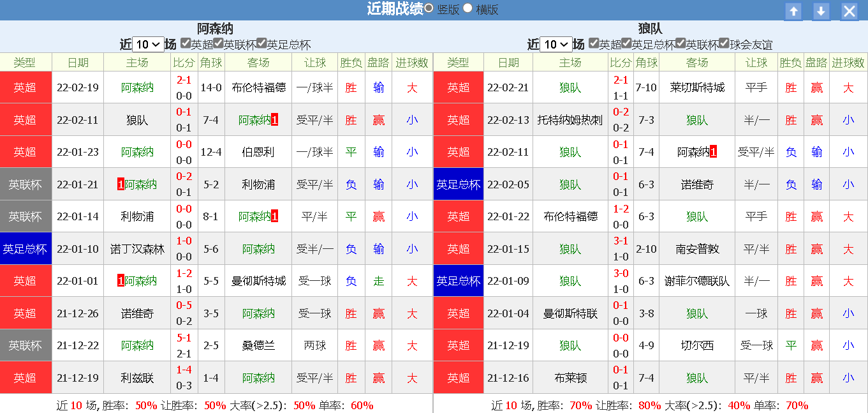
Task: Toggle 狼队's 英足总杯 checkbox
Action: tap(626, 43)
